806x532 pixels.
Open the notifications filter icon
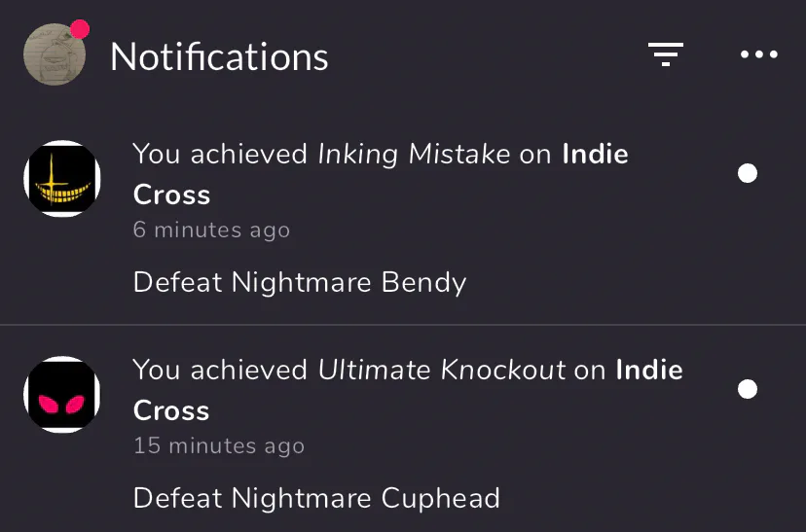coord(666,53)
